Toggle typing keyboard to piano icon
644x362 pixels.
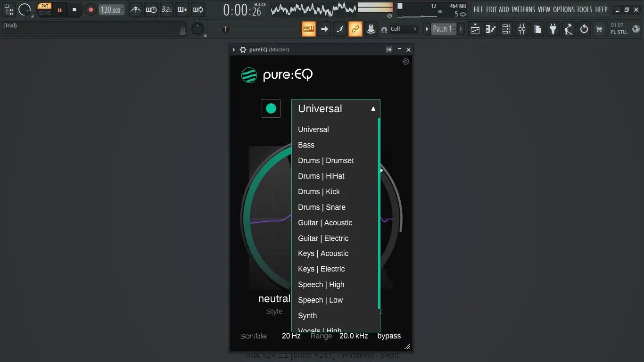tap(309, 29)
